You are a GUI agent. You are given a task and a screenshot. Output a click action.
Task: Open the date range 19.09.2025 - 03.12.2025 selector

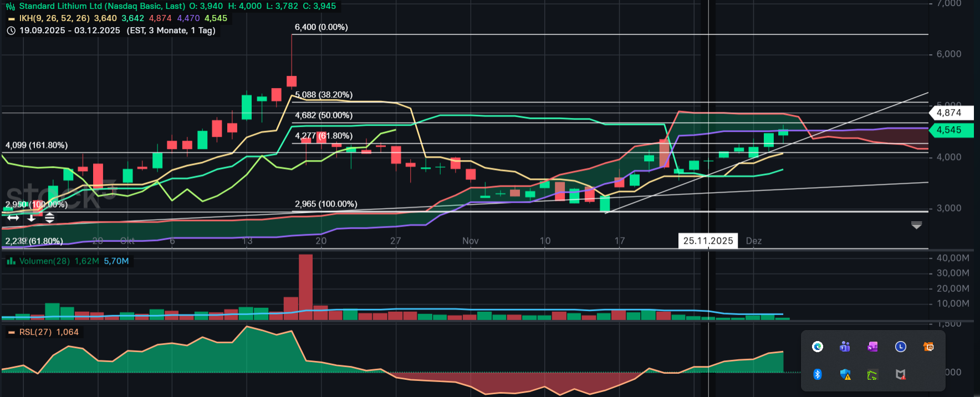pos(70,30)
